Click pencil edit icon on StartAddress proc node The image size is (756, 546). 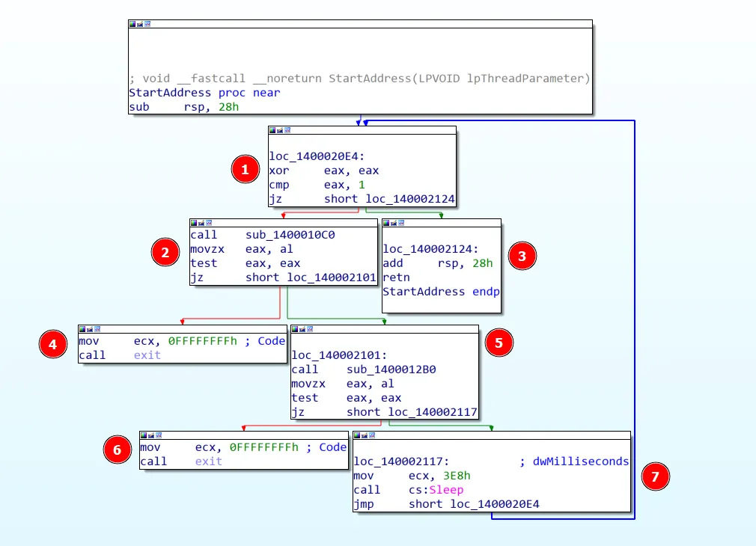tap(140, 24)
